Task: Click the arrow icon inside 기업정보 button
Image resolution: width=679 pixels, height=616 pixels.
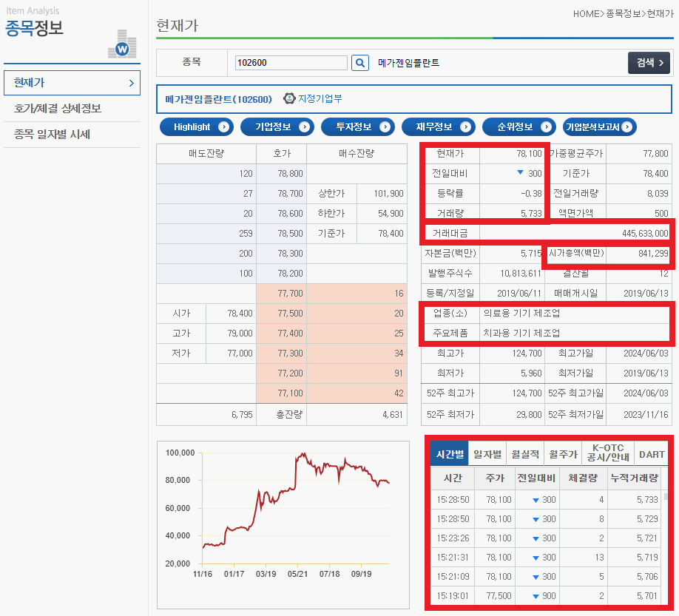Action: click(303, 126)
